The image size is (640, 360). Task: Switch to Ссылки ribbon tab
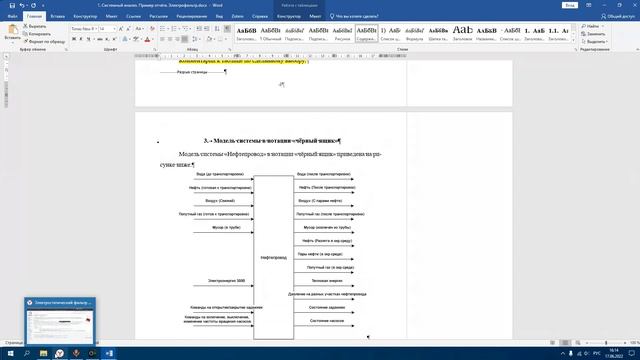[x=133, y=16]
